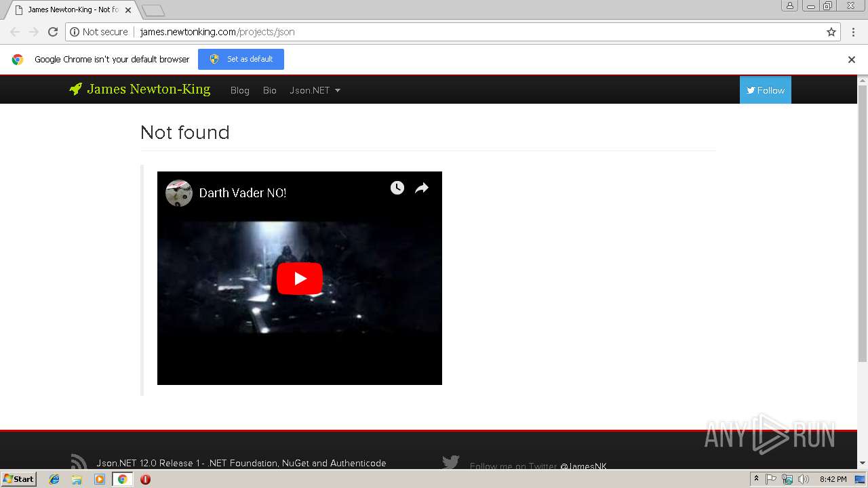Viewport: 868px width, 488px height.
Task: Click the Not found heading
Action: pyautogui.click(x=185, y=132)
